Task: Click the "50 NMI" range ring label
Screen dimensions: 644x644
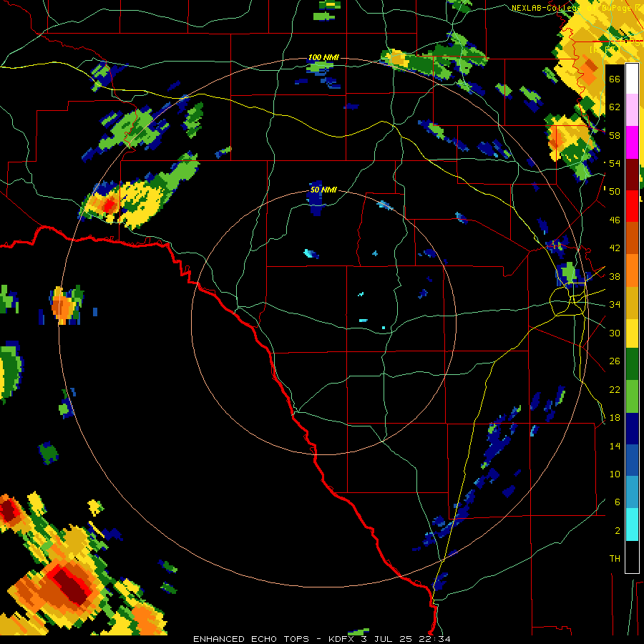Action: tap(323, 190)
